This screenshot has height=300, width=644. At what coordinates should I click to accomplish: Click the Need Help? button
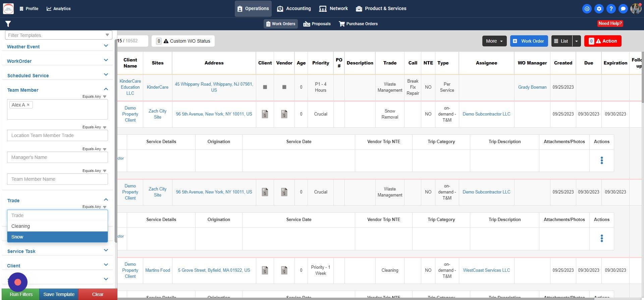tap(610, 24)
